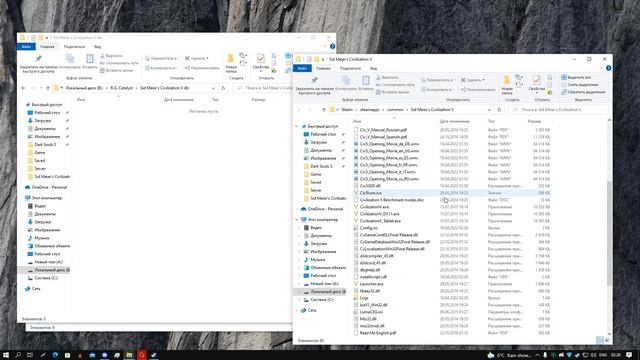
Task: Select d3dcompiler_45.dll in the file list
Action: click(376, 256)
